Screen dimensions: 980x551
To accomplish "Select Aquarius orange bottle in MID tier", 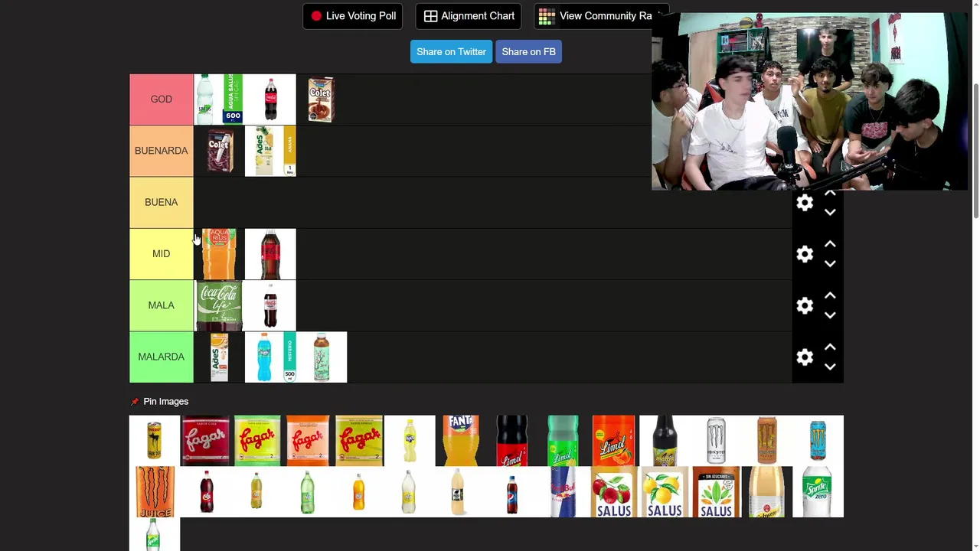I will 219,254.
